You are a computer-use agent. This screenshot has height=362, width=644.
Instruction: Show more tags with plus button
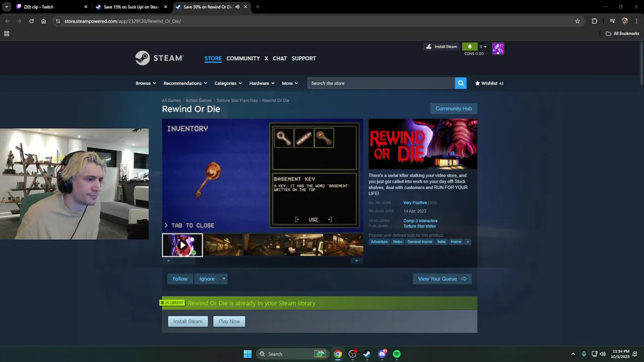[x=467, y=242]
